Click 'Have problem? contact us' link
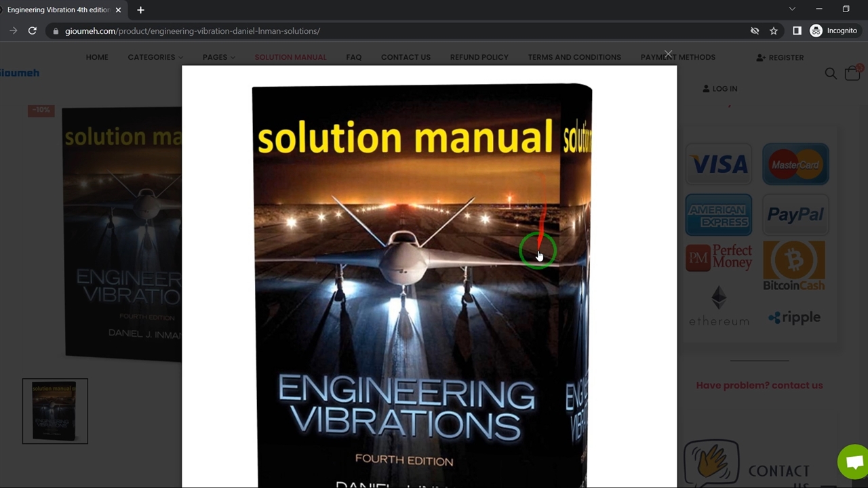Screen dimensions: 868x488 coord(759,385)
